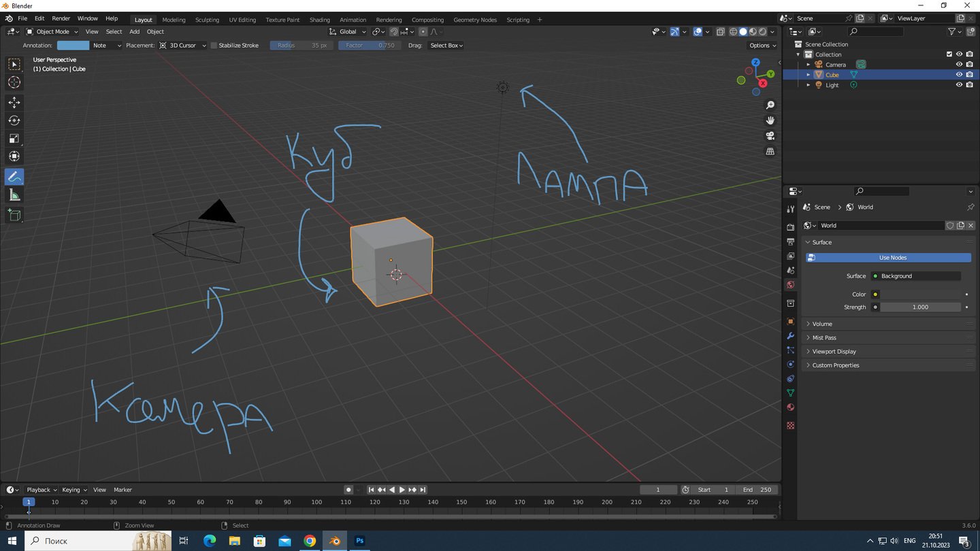Select the Rotate tool

14,120
